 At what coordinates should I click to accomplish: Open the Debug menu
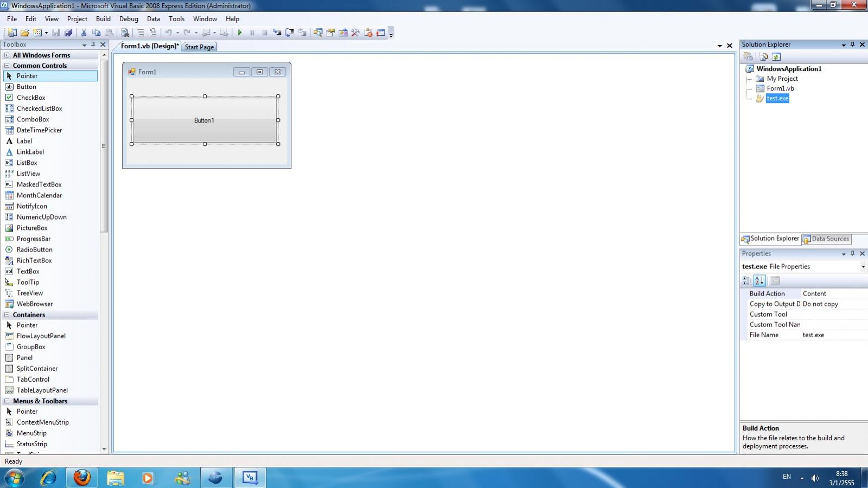pyautogui.click(x=129, y=19)
